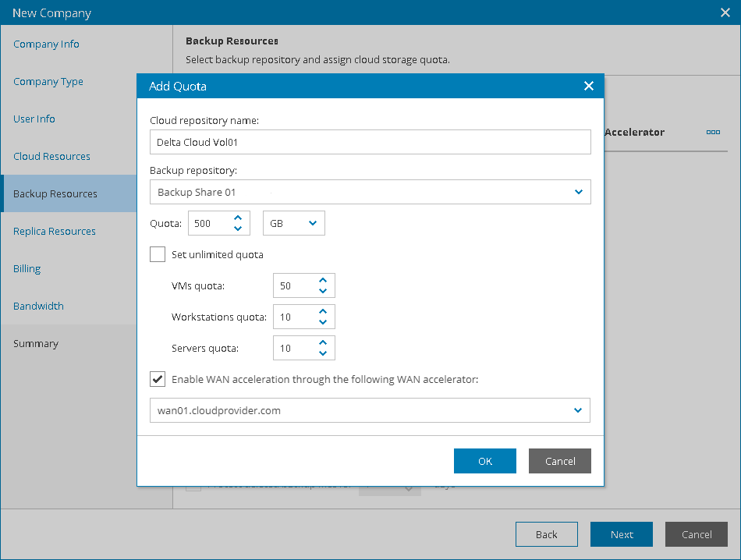741x560 pixels.
Task: Decrement the Workstations quota spinner down
Action: 323,323
